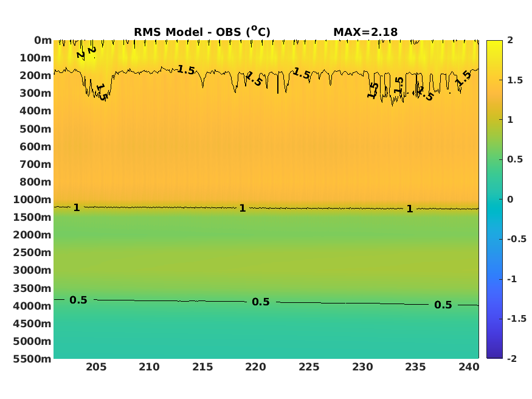
Task: Select the '2000m' depth axis label
Action: [x=32, y=235]
